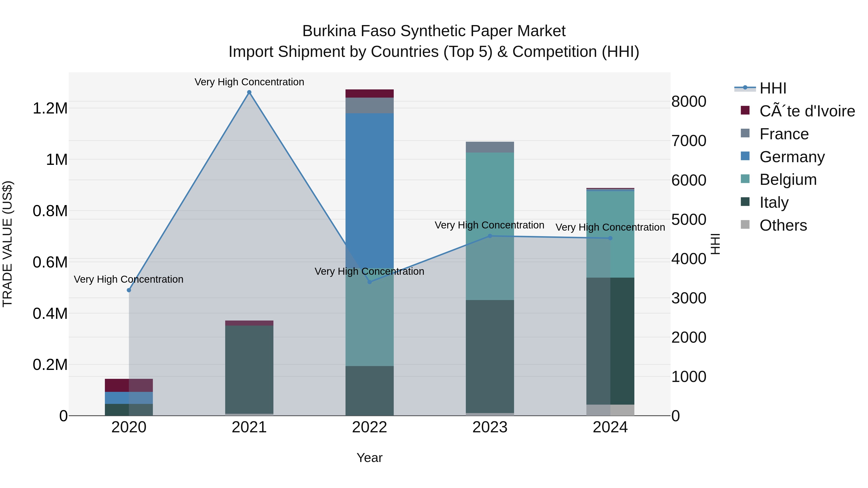This screenshot has height=488, width=868.
Task: Click Others segment in the 2024 bar
Action: click(610, 410)
